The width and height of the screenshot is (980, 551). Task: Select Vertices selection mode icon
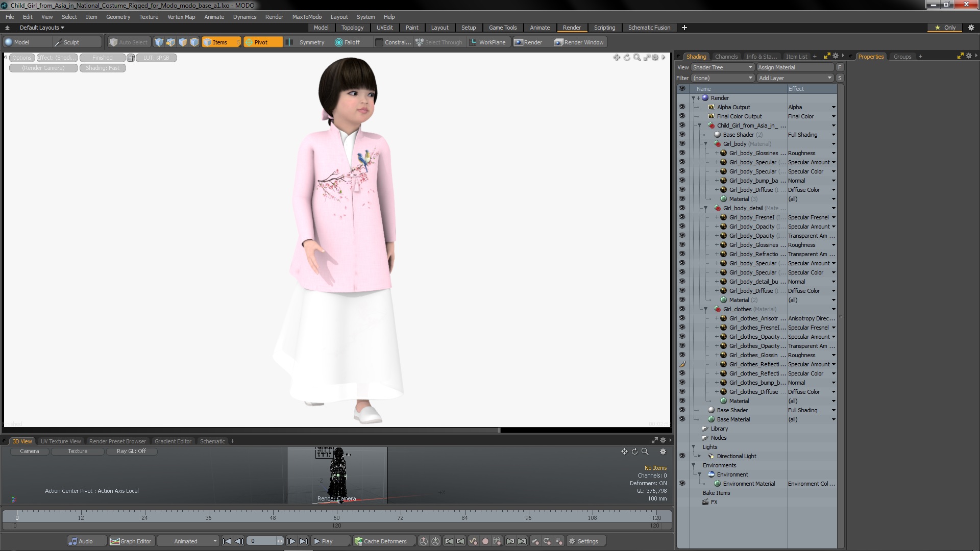point(159,42)
